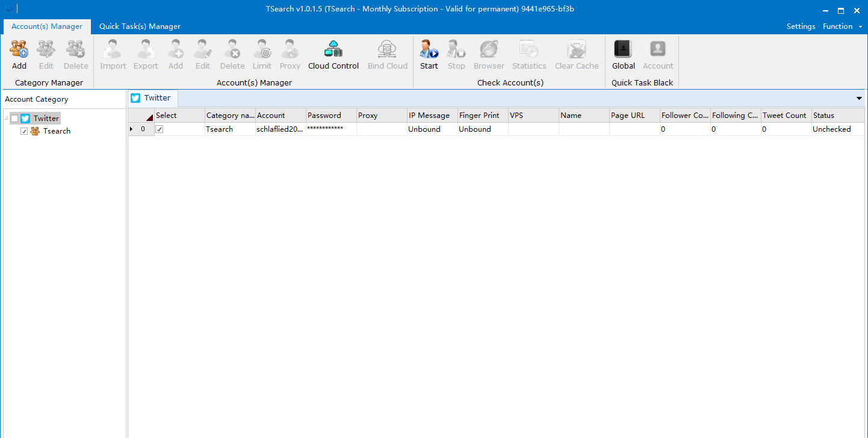Click the empty Proxy cell in row 0
This screenshot has height=438, width=868.
(x=382, y=129)
